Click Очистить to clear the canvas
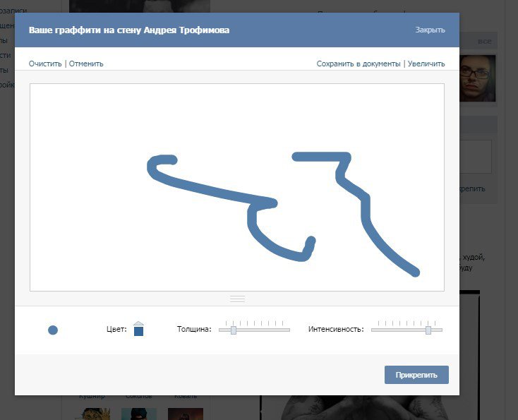 45,64
